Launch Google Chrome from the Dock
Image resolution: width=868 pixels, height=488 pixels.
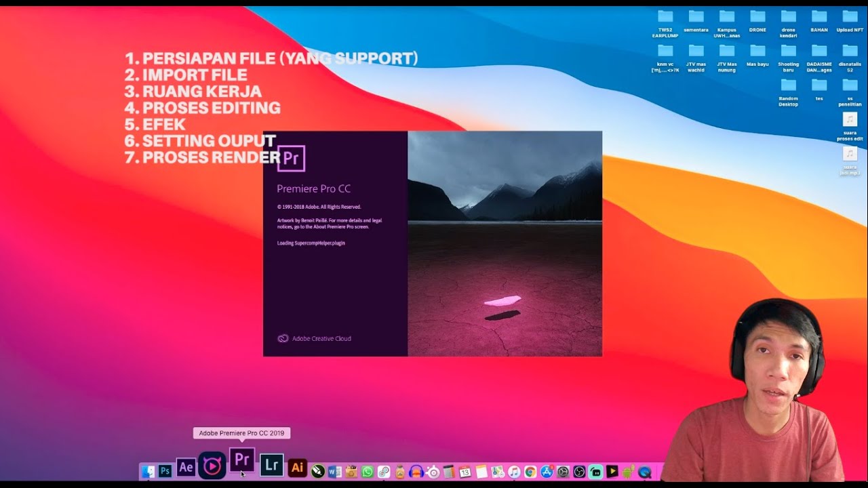coord(530,472)
